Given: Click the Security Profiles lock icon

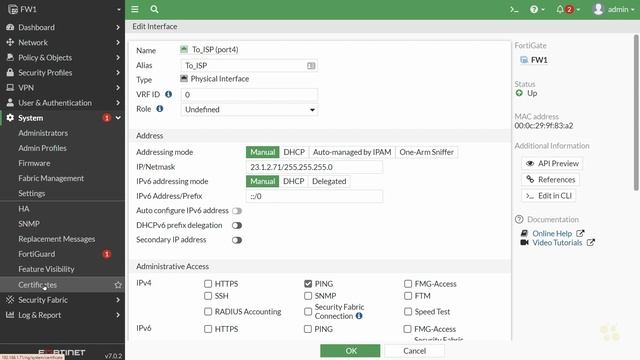Looking at the screenshot, I should (x=10, y=73).
